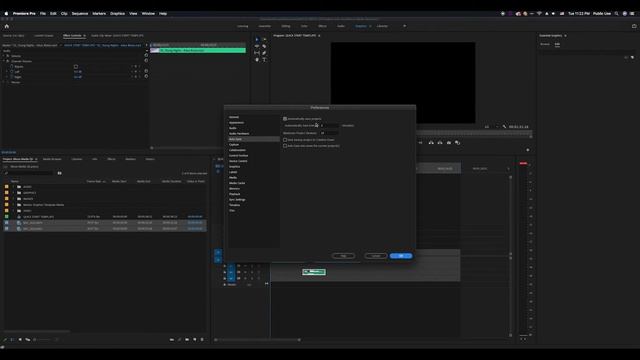
Task: Toggle the stopwatch for the Left parameter
Action: tap(11, 71)
